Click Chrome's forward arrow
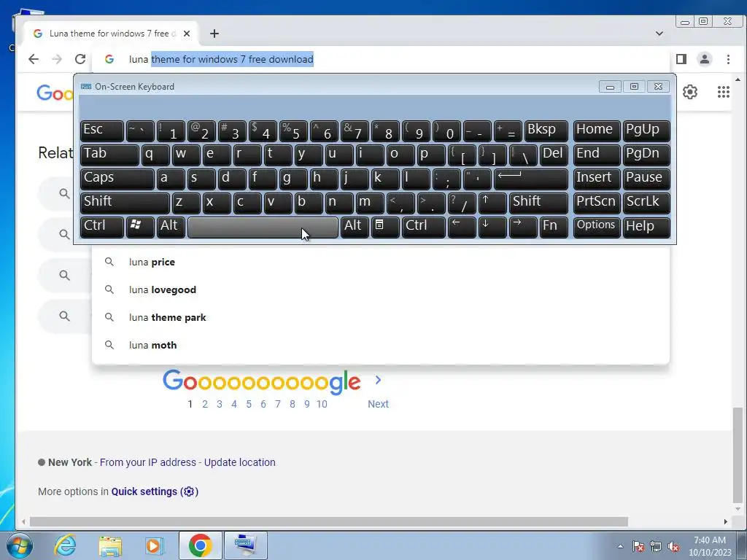Image resolution: width=747 pixels, height=560 pixels. [x=57, y=59]
